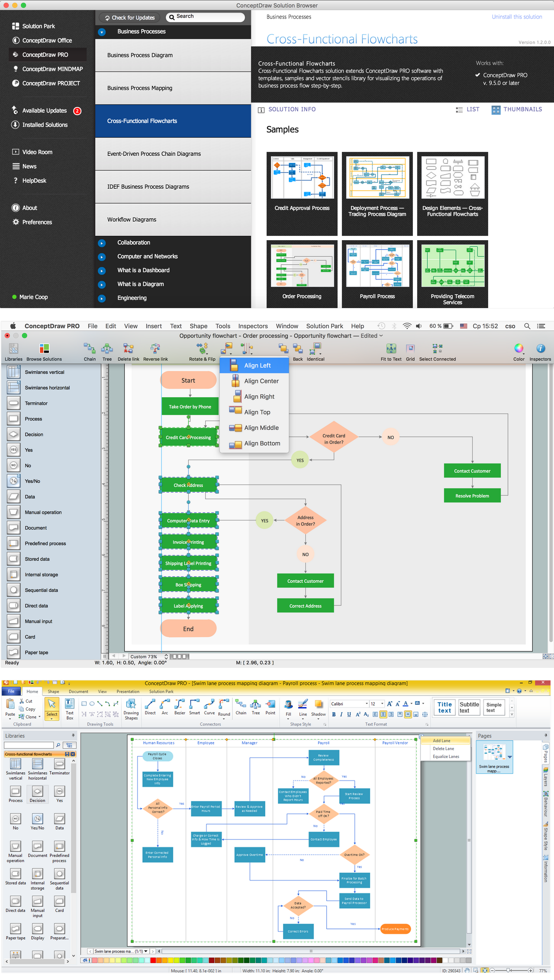Open ConceptDraw MINDMAP in sidebar
Image resolution: width=554 pixels, height=980 pixels.
pos(48,69)
